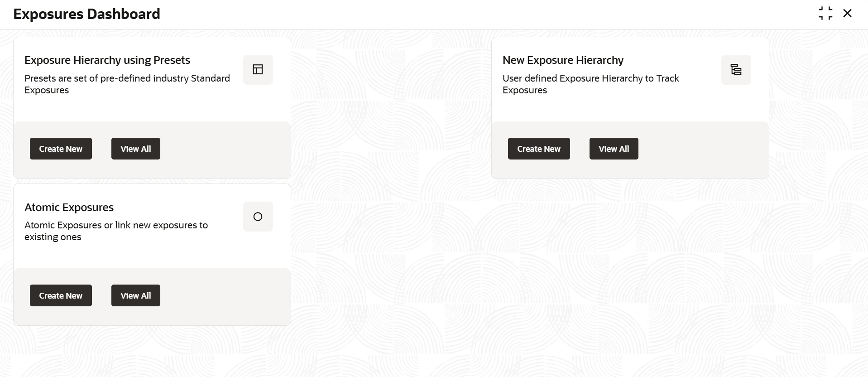Screen dimensions: 868x377
Task: Click the Presets layout icon
Action: click(258, 69)
